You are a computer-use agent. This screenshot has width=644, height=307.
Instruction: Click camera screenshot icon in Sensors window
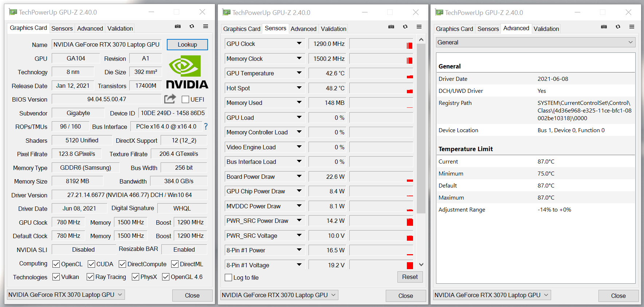[391, 27]
